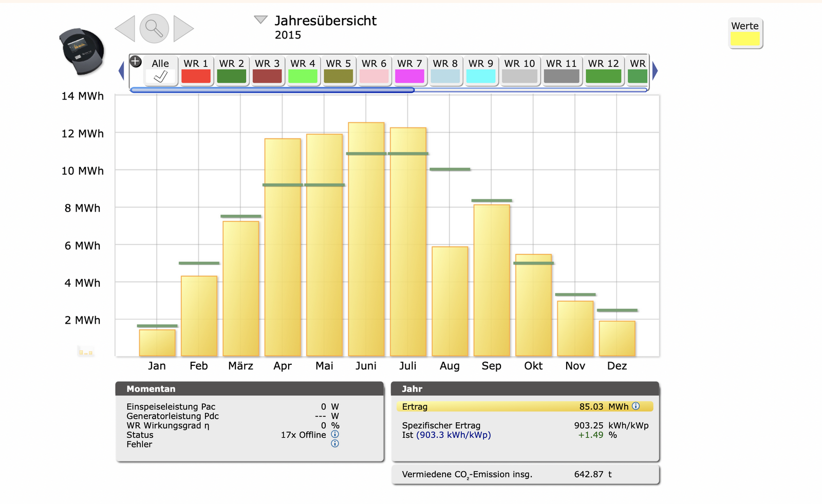The height and width of the screenshot is (504, 822).
Task: Click the year 2015 text
Action: pyautogui.click(x=288, y=35)
